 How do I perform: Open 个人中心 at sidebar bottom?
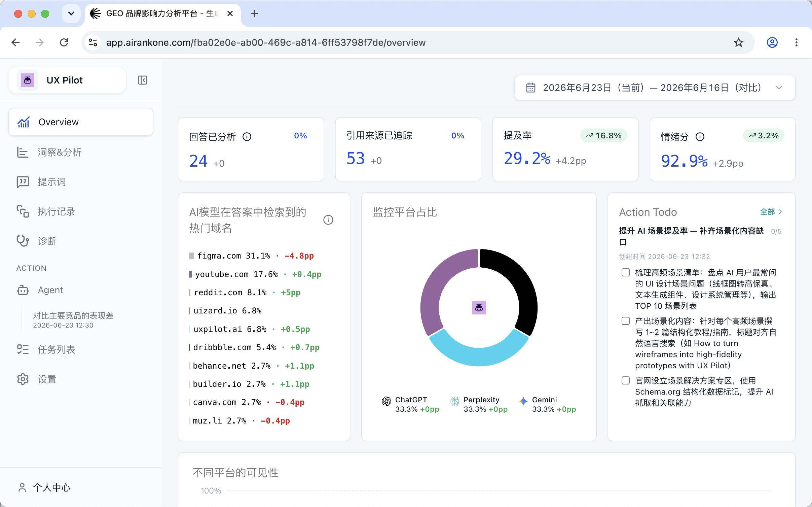[x=44, y=487]
